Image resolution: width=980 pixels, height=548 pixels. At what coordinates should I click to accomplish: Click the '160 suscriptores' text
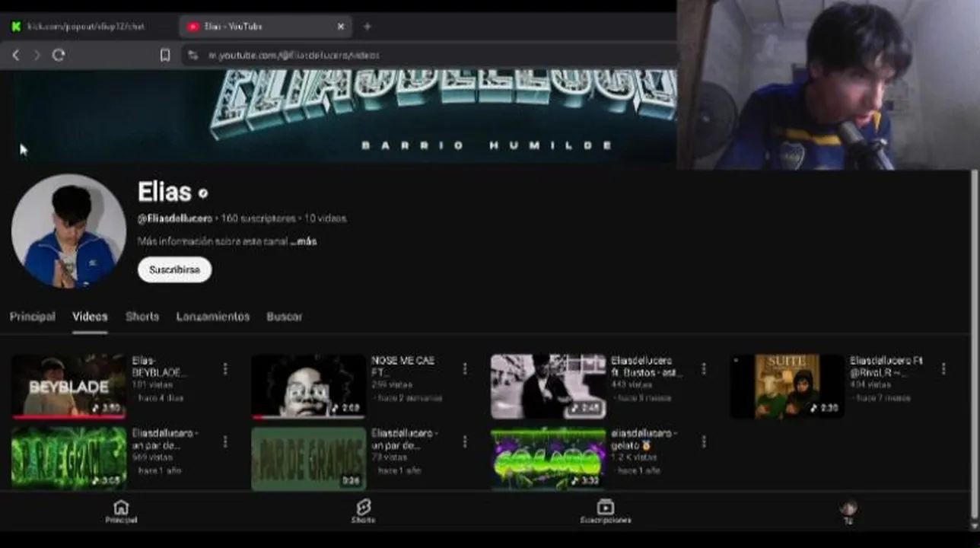(258, 218)
